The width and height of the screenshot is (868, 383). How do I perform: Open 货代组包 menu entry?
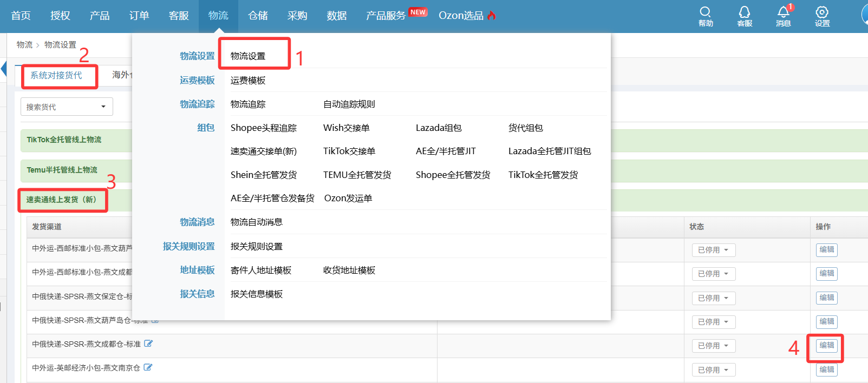coord(526,128)
